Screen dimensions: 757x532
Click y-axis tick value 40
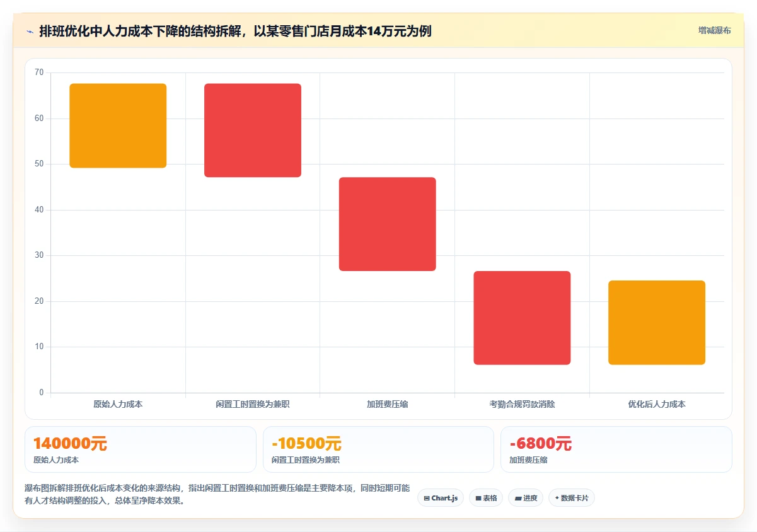pos(39,210)
